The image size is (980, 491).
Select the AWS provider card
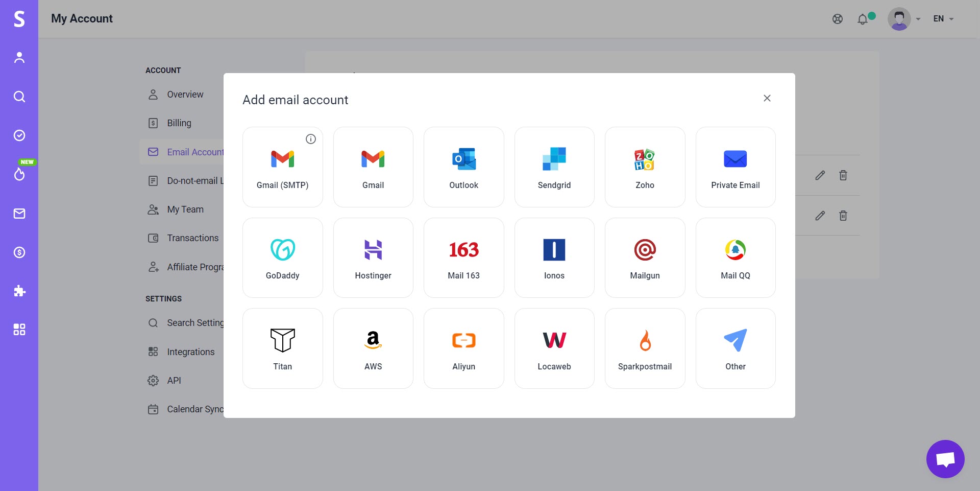pyautogui.click(x=373, y=348)
